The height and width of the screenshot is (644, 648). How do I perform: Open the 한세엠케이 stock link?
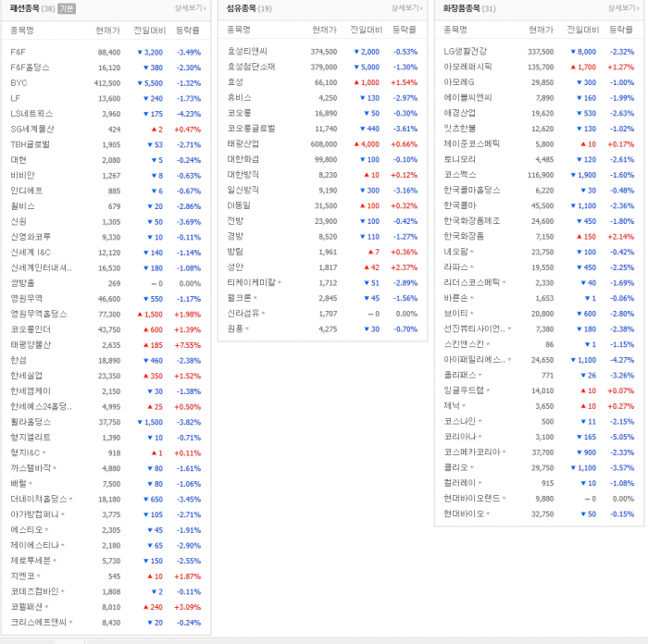(x=31, y=391)
